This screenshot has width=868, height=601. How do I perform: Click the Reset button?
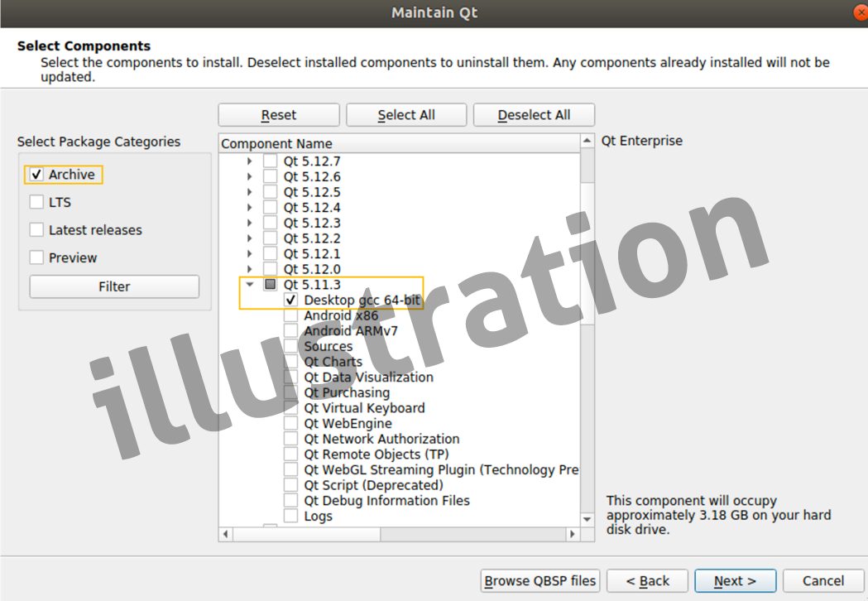(x=279, y=115)
